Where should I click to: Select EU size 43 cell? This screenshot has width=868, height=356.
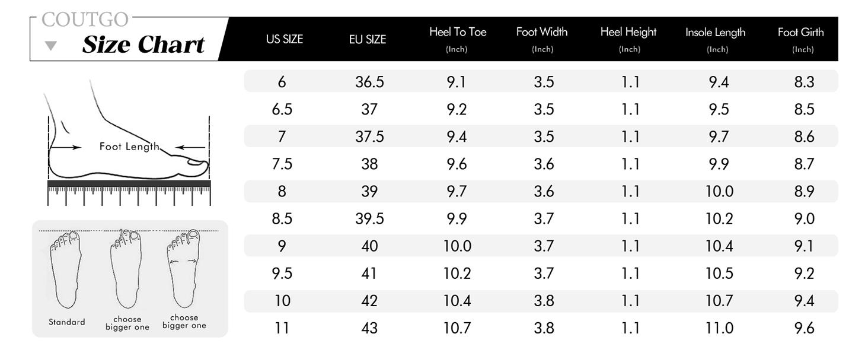tap(369, 328)
